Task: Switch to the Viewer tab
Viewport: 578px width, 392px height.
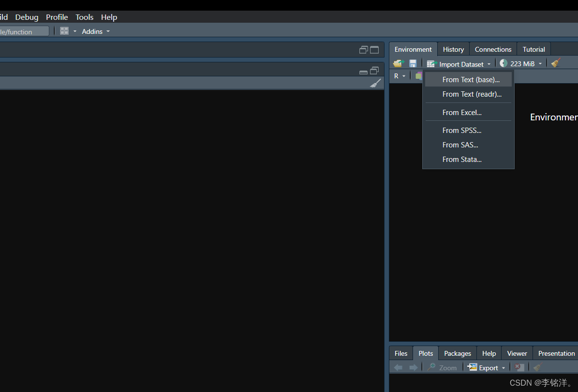Action: pos(517,353)
